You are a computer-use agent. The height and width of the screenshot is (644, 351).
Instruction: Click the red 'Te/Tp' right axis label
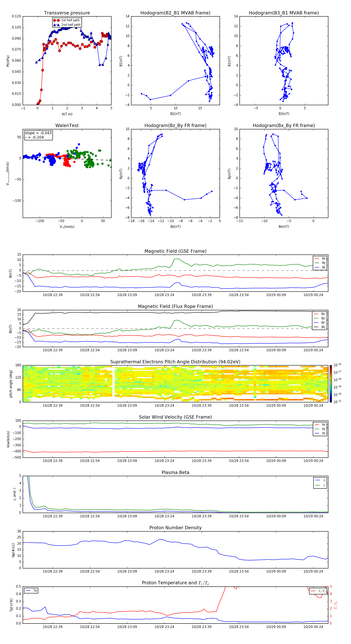tap(336, 605)
